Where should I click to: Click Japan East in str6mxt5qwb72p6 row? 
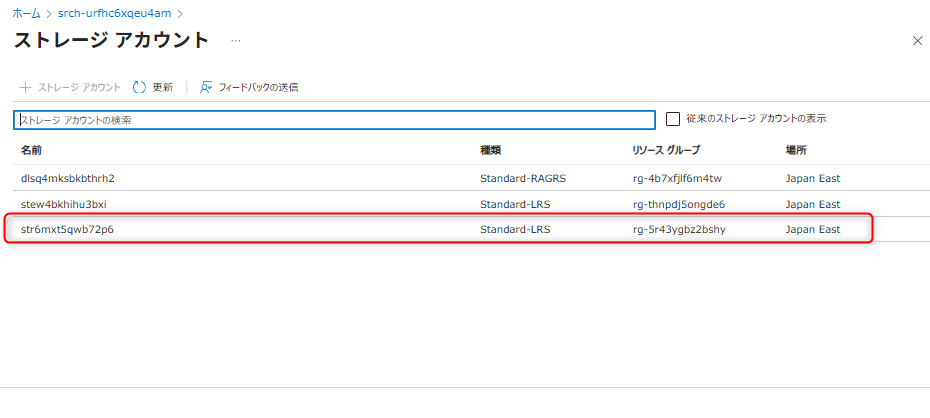coord(813,229)
